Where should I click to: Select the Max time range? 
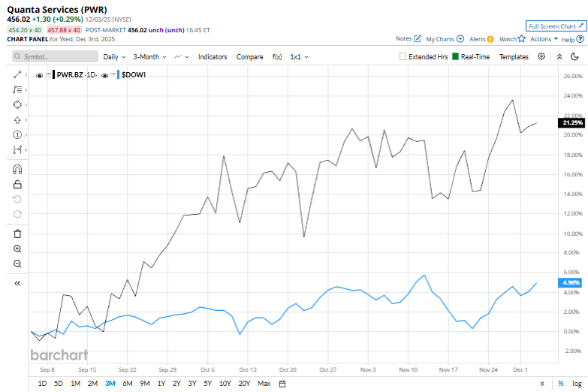click(x=264, y=384)
